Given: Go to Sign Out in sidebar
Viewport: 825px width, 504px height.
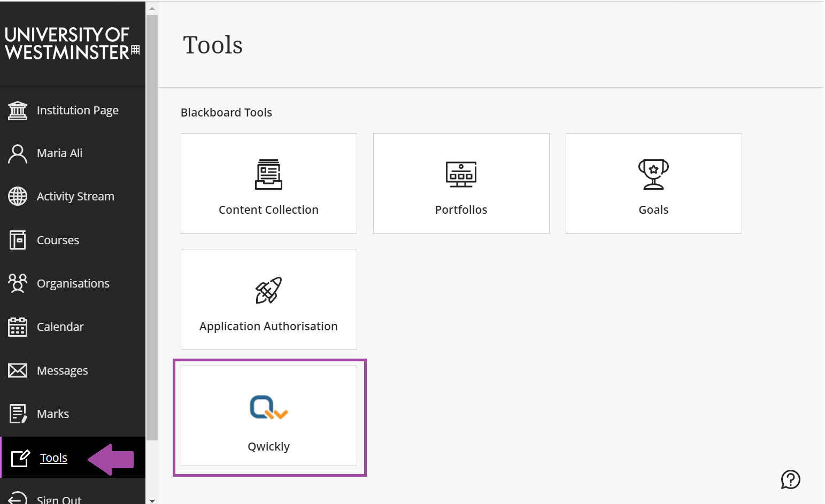Looking at the screenshot, I should tap(59, 500).
